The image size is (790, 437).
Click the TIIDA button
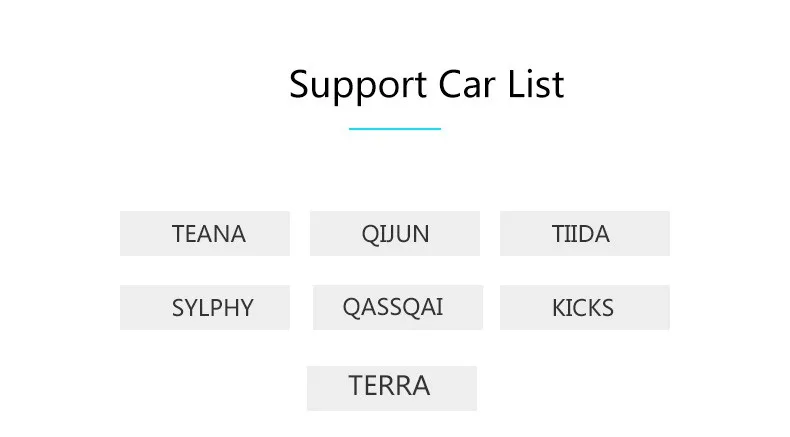click(x=584, y=233)
